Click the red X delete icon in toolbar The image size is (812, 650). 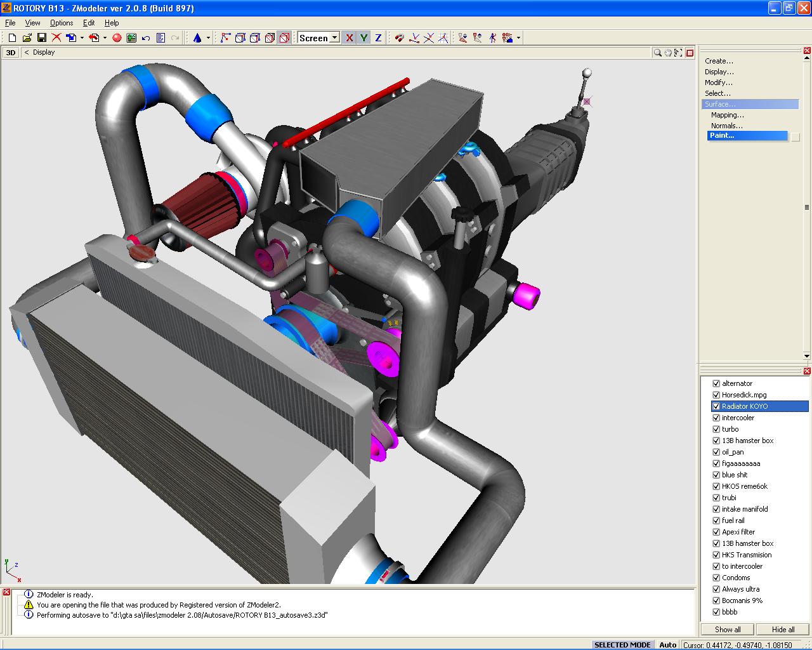pyautogui.click(x=56, y=38)
